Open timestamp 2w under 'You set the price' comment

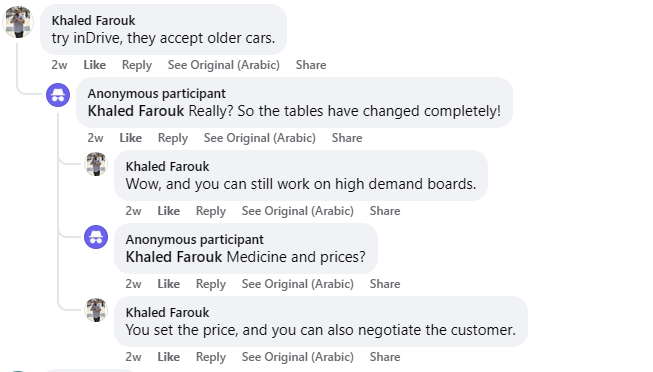tap(133, 357)
